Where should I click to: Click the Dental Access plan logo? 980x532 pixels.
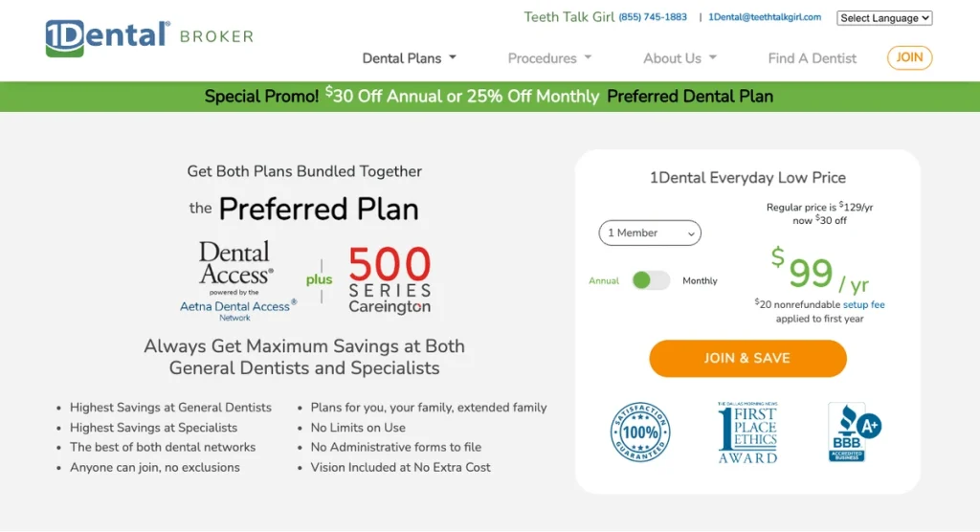(x=235, y=264)
